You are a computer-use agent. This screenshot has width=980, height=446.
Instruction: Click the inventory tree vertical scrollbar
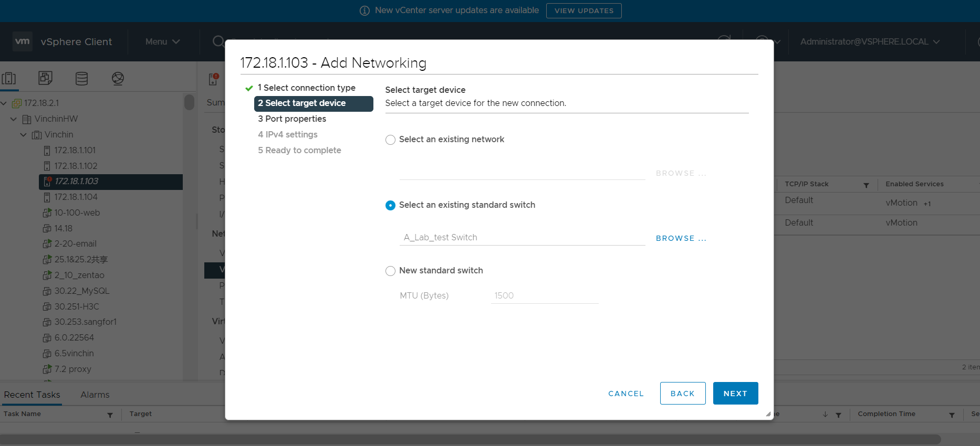coord(190,102)
